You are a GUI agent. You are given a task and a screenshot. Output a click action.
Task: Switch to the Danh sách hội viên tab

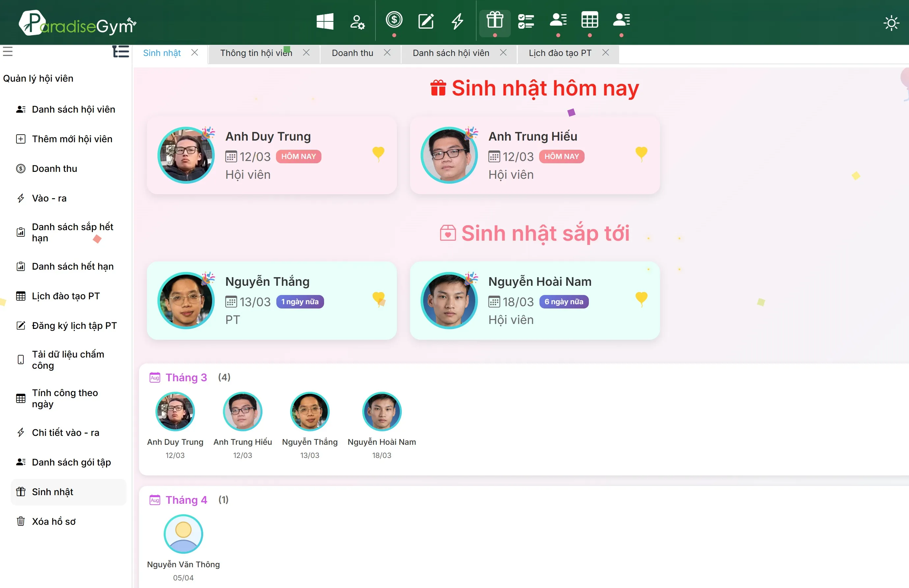pos(451,53)
